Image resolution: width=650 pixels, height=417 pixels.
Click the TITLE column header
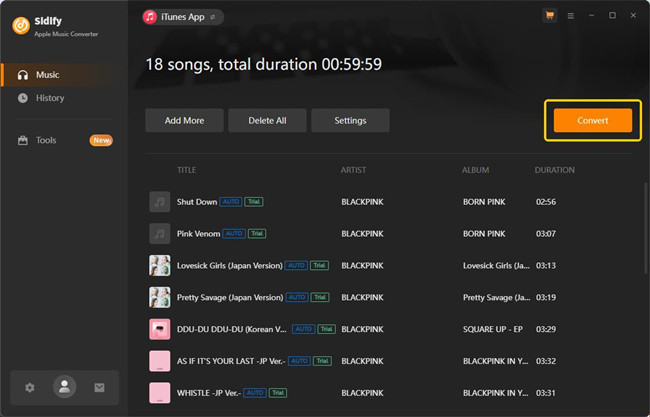tap(187, 170)
